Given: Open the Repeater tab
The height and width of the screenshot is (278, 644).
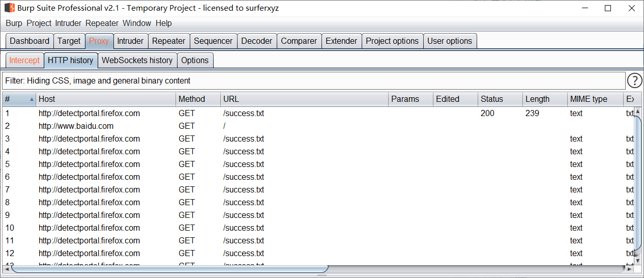Looking at the screenshot, I should tap(168, 41).
